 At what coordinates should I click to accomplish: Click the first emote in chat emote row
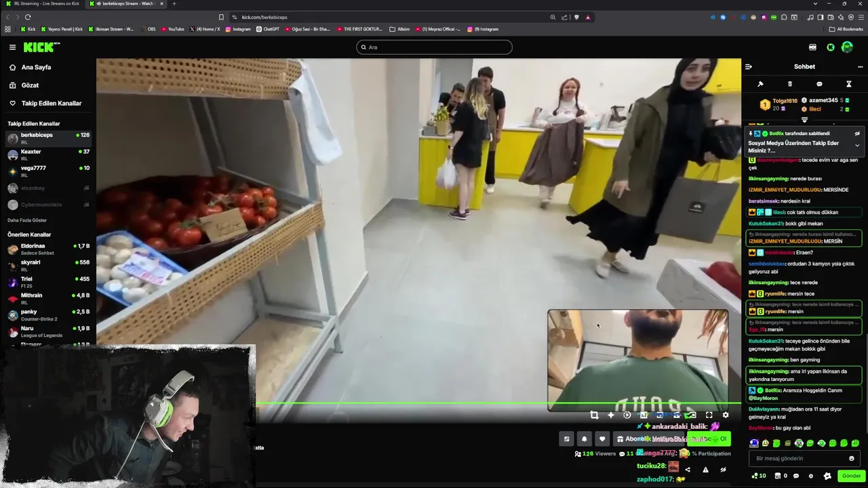[754, 443]
